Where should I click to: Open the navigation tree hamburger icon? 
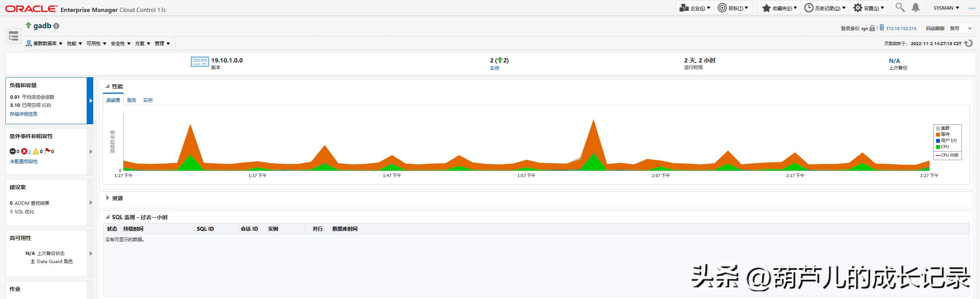13,36
